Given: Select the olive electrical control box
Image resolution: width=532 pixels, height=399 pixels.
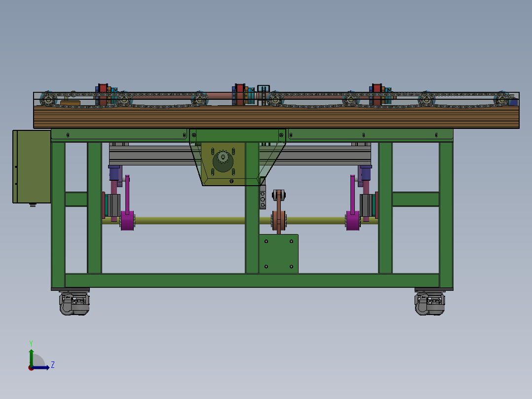Looking at the screenshot, I should coord(32,166).
